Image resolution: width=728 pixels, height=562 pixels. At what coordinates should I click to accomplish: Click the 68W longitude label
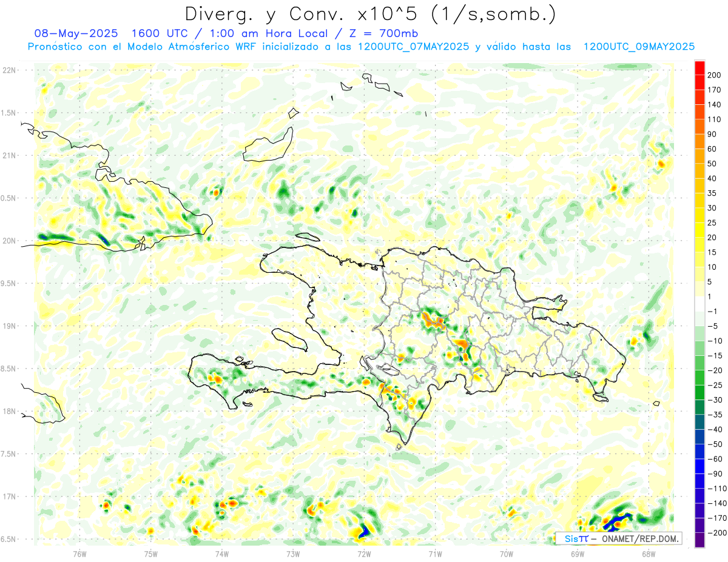pos(648,553)
